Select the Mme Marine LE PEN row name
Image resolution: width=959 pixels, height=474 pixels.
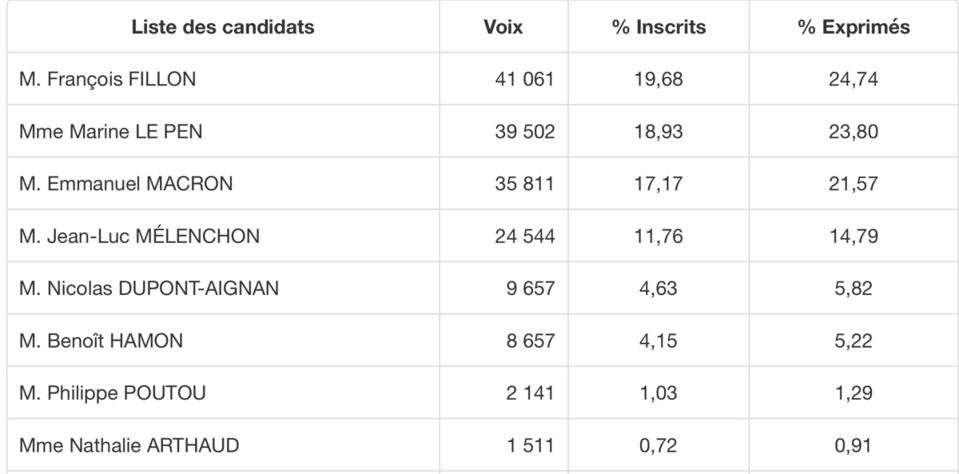(112, 132)
